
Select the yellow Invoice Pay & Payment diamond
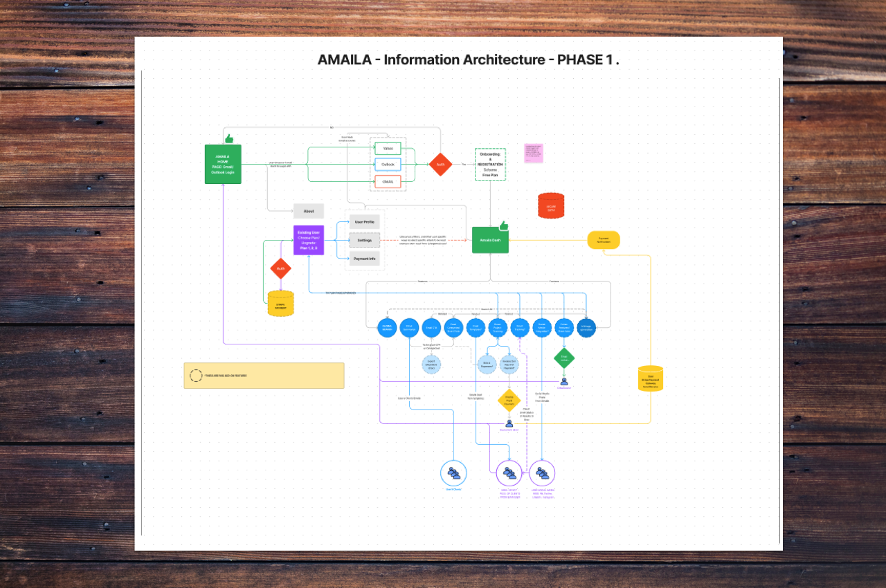[509, 401]
